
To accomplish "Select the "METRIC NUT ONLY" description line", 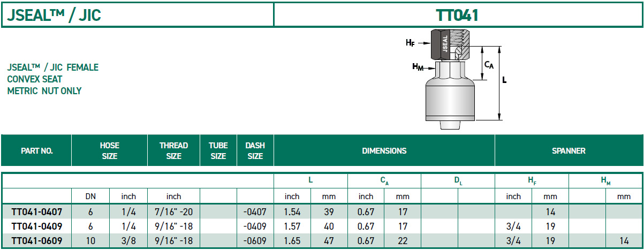I will (44, 91).
